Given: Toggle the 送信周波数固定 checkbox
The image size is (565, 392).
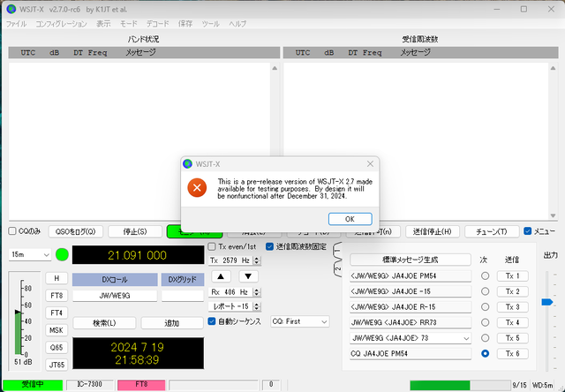Looking at the screenshot, I should [x=269, y=247].
